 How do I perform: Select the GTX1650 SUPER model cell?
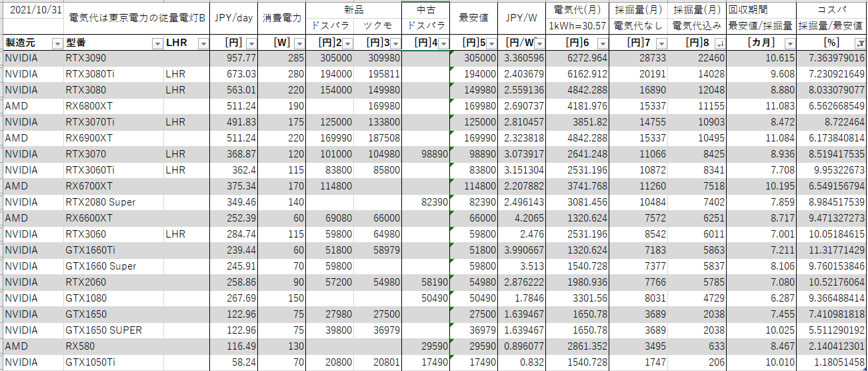(x=113, y=330)
